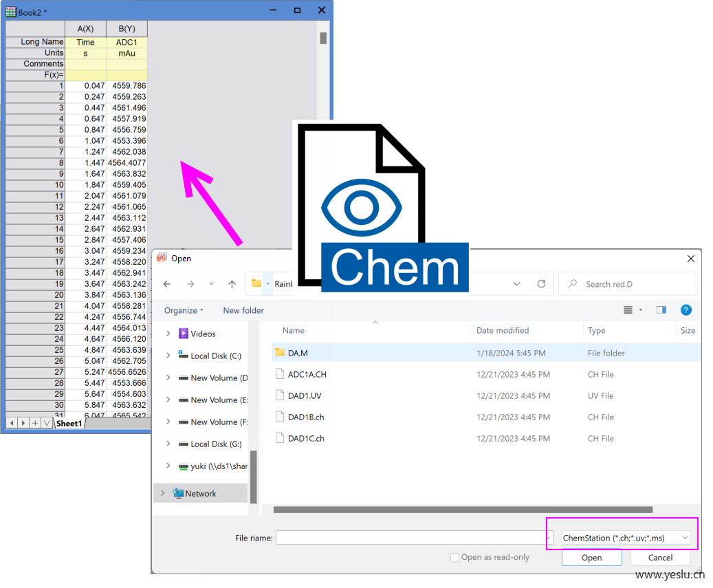Screen dimensions: 713x588
Task: Click the Comments row label
Action: tap(36, 64)
